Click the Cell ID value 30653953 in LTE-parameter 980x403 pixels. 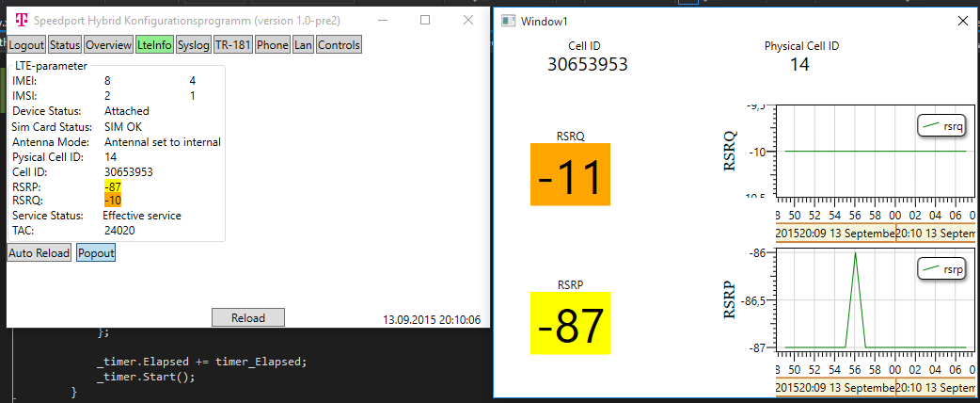(129, 172)
